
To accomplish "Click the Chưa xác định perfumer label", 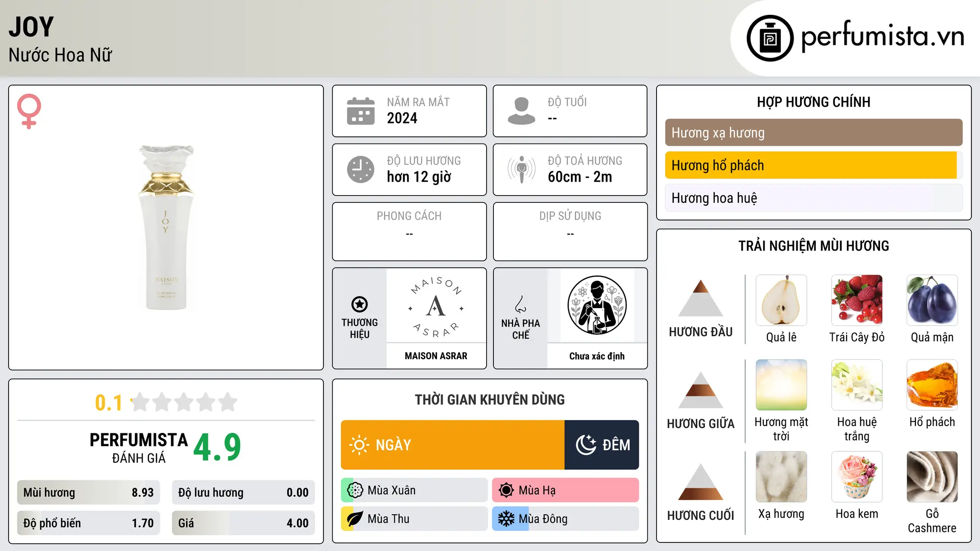I will [x=597, y=356].
